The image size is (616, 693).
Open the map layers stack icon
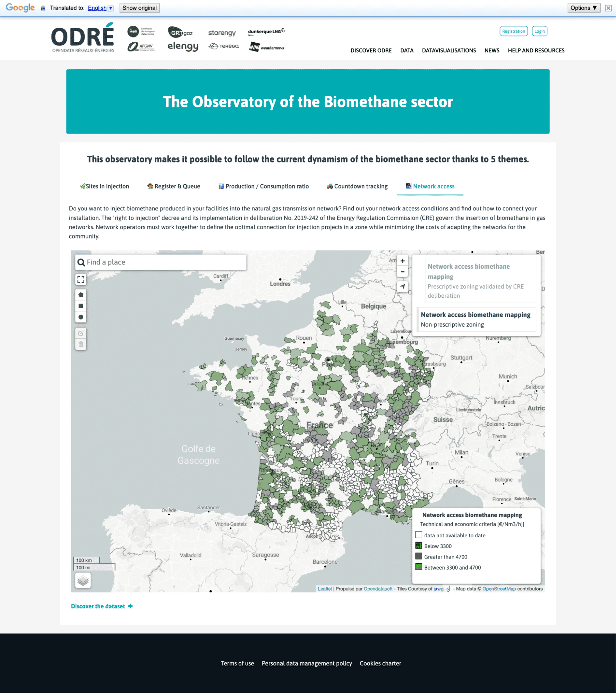point(83,580)
